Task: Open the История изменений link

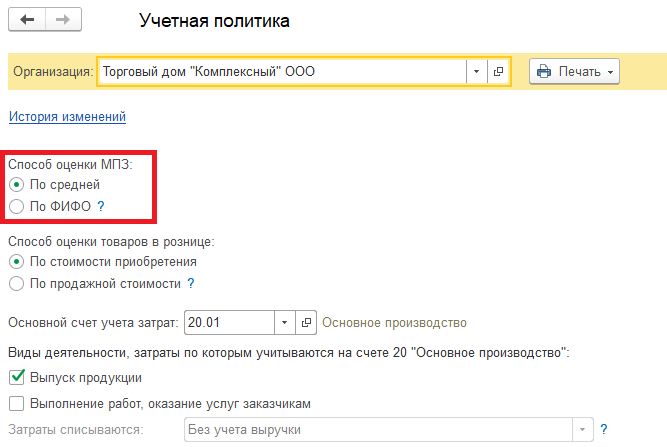Action: 67,117
